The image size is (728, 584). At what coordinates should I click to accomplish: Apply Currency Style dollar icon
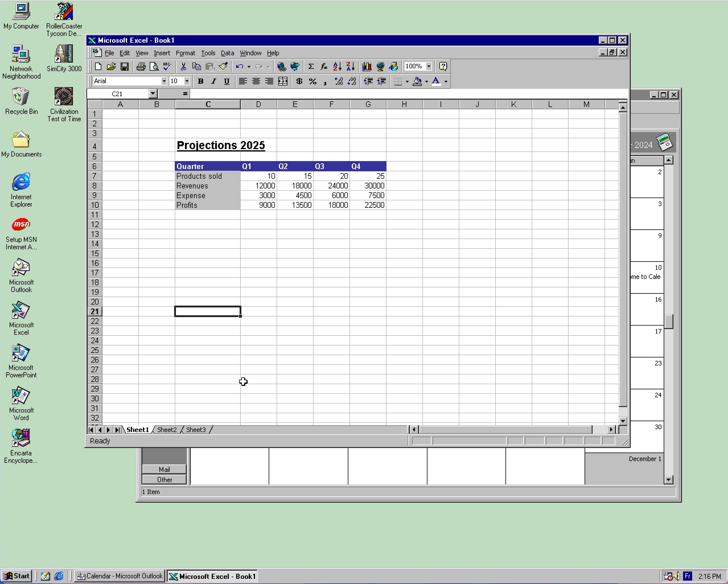[x=299, y=81]
